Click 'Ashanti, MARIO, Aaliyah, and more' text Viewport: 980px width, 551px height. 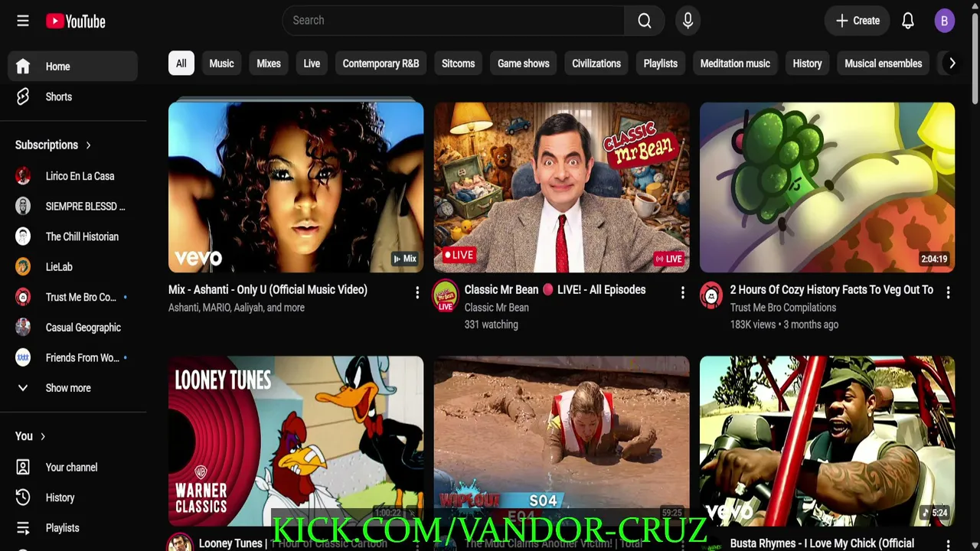point(237,308)
